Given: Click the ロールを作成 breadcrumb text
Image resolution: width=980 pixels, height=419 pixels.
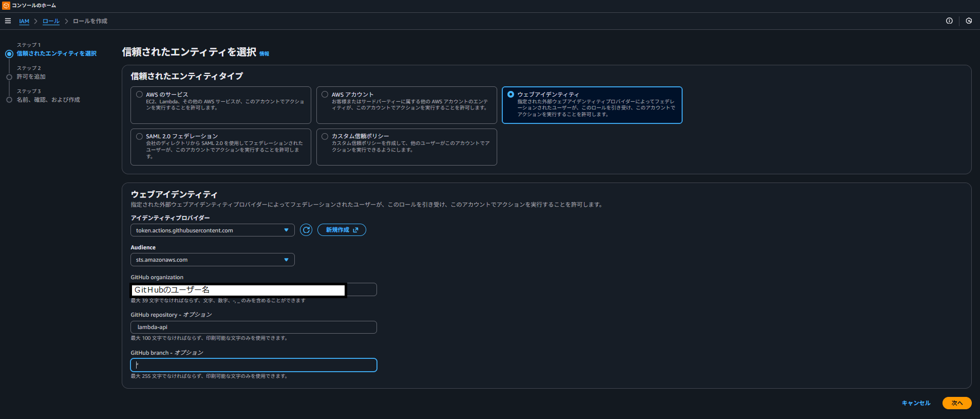Looking at the screenshot, I should [90, 21].
